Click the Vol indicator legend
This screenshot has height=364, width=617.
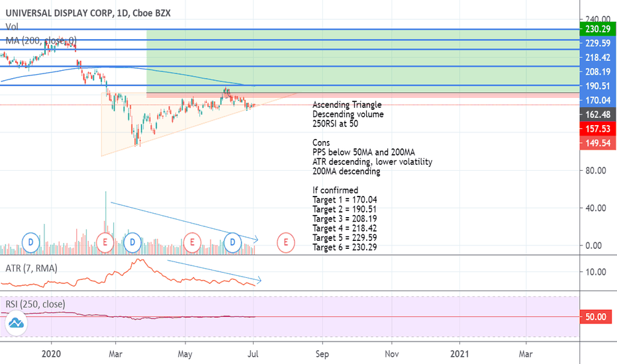(x=12, y=26)
